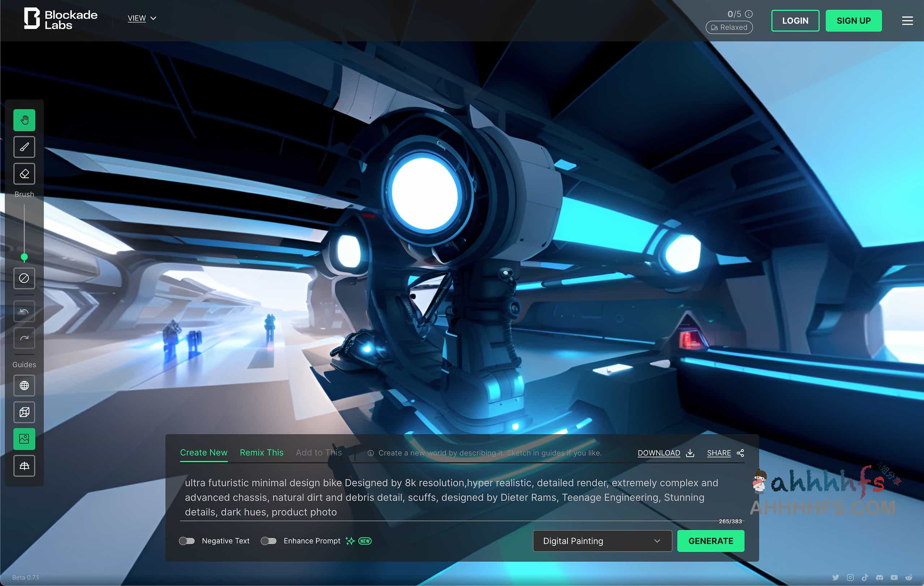Toggle the Relaxed mode pill
Image resolution: width=924 pixels, height=586 pixels.
point(729,27)
